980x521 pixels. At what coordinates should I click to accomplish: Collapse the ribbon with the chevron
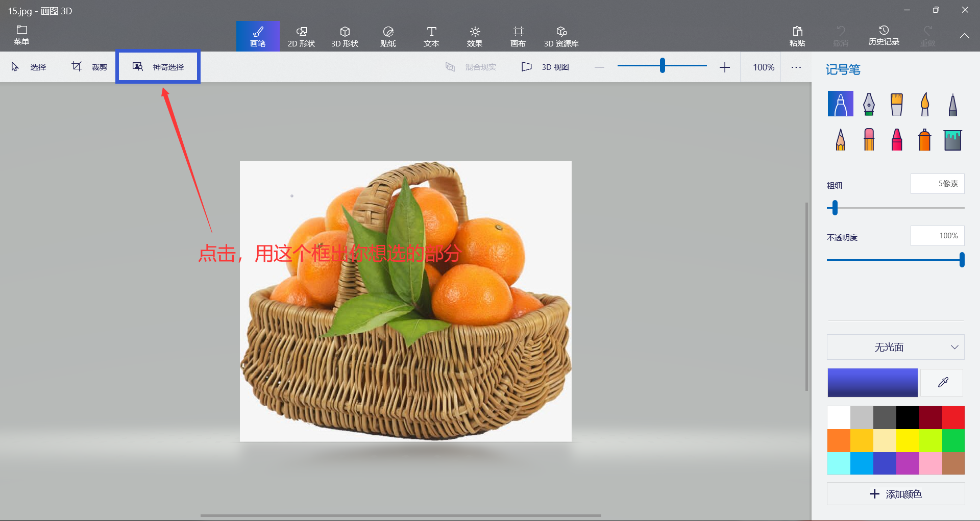click(964, 36)
